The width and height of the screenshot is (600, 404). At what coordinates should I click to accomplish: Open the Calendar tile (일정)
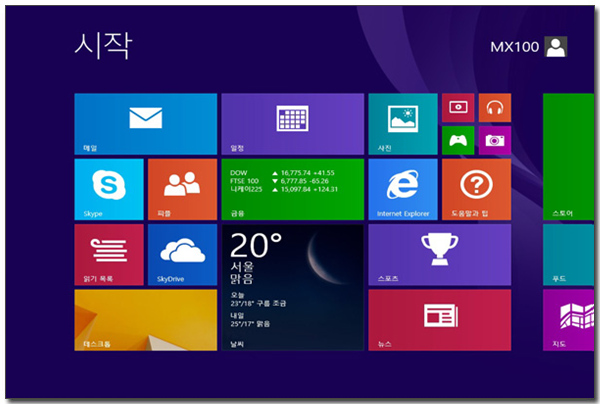tap(292, 124)
